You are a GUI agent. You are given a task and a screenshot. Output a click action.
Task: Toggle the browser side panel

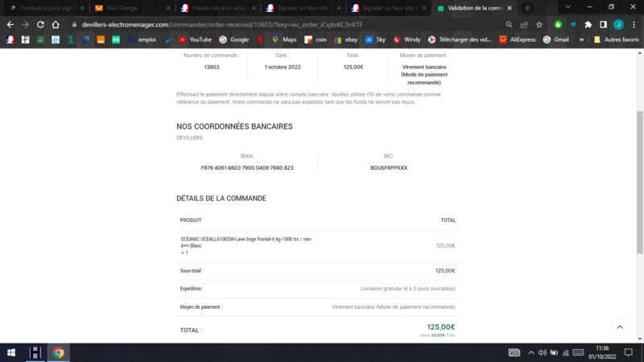tap(603, 25)
